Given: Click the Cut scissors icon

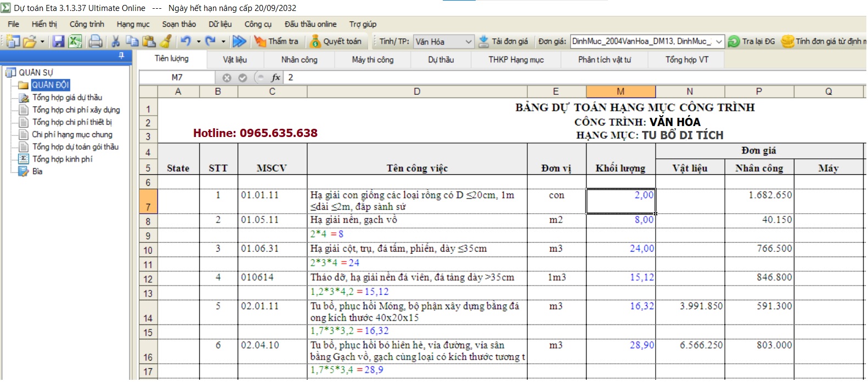Looking at the screenshot, I should pyautogui.click(x=115, y=42).
